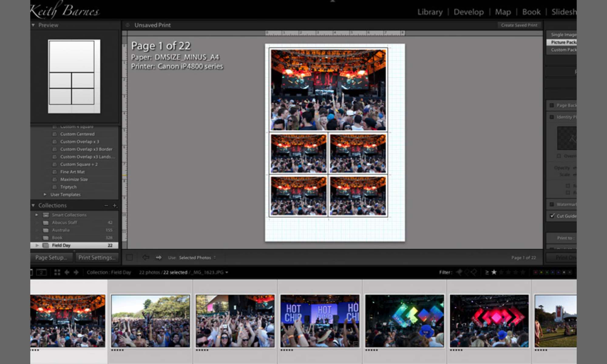607x364 pixels.
Task: Click the red color label filter swatch
Action: pyautogui.click(x=536, y=272)
